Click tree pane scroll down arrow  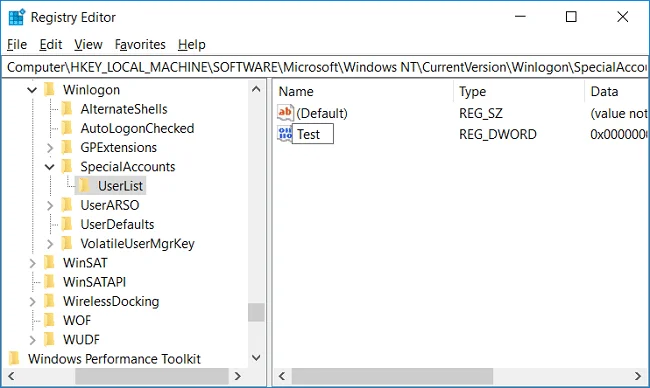click(256, 358)
